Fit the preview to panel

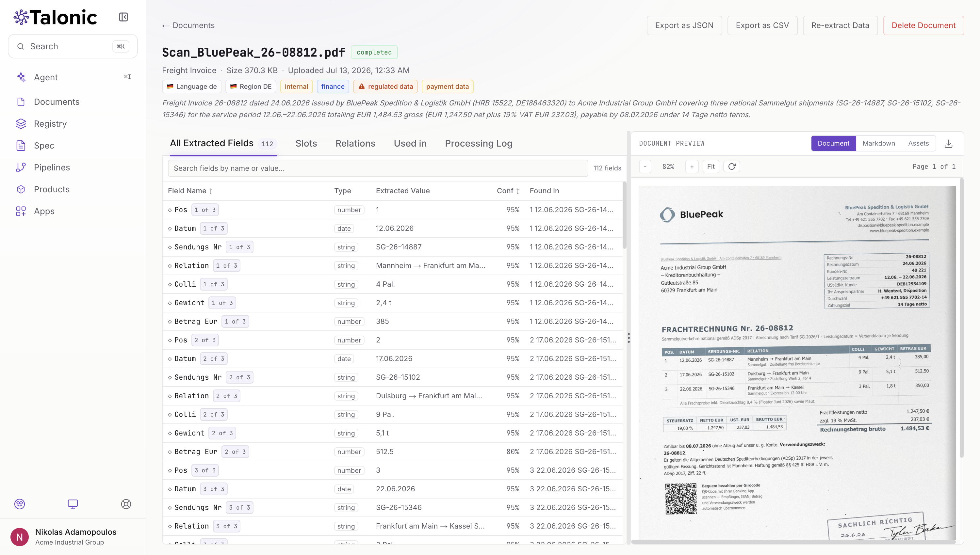711,166
